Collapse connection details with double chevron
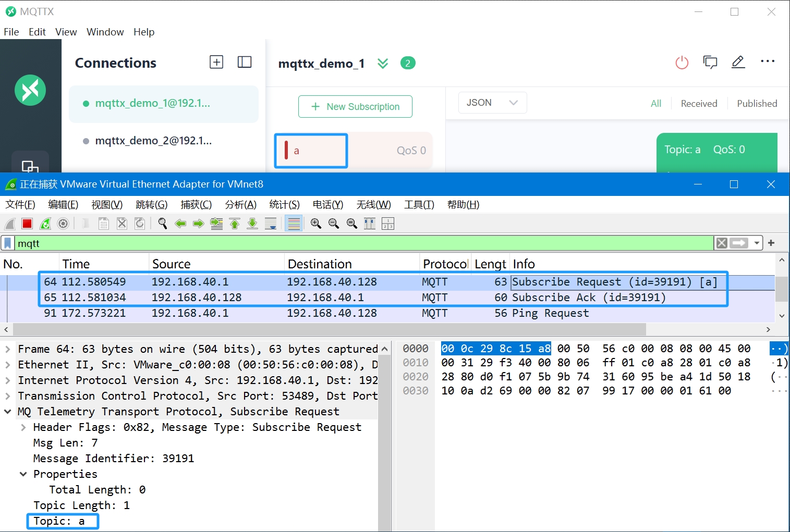The image size is (790, 532). coord(383,64)
